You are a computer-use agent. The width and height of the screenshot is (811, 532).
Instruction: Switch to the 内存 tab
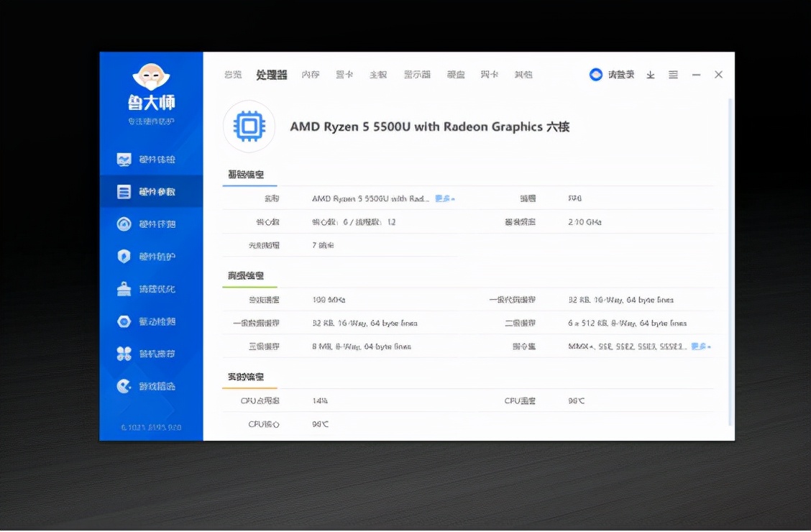tap(310, 74)
